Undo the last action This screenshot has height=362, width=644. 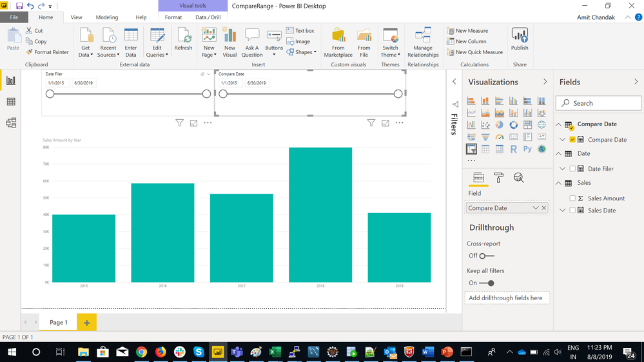[30, 6]
